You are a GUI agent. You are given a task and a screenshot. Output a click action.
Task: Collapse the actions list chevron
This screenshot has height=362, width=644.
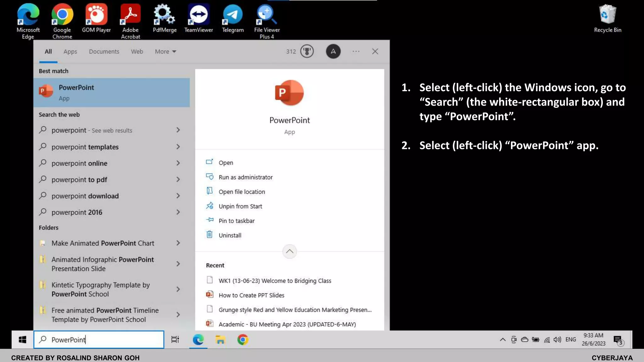point(290,251)
